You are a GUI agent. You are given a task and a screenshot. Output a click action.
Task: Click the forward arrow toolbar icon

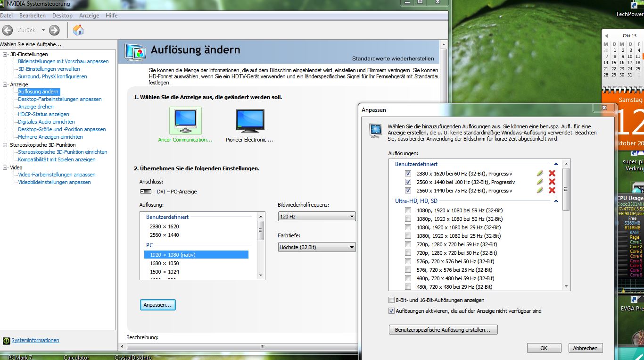(54, 30)
